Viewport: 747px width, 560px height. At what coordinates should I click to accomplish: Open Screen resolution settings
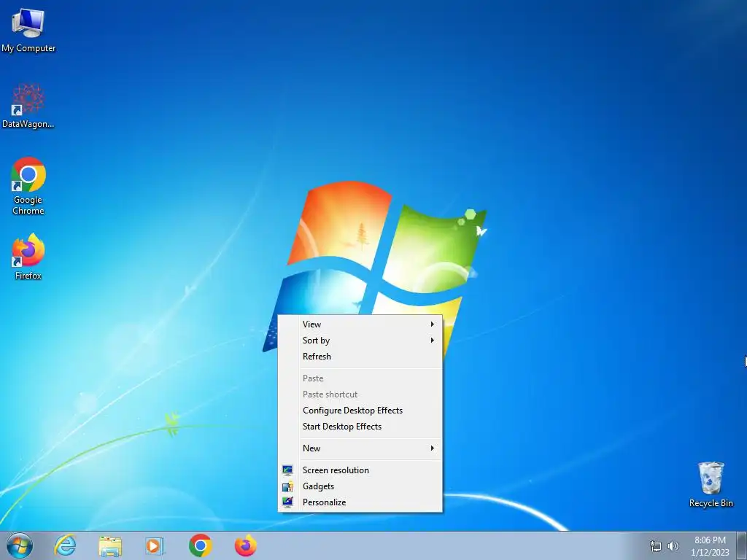point(360,470)
